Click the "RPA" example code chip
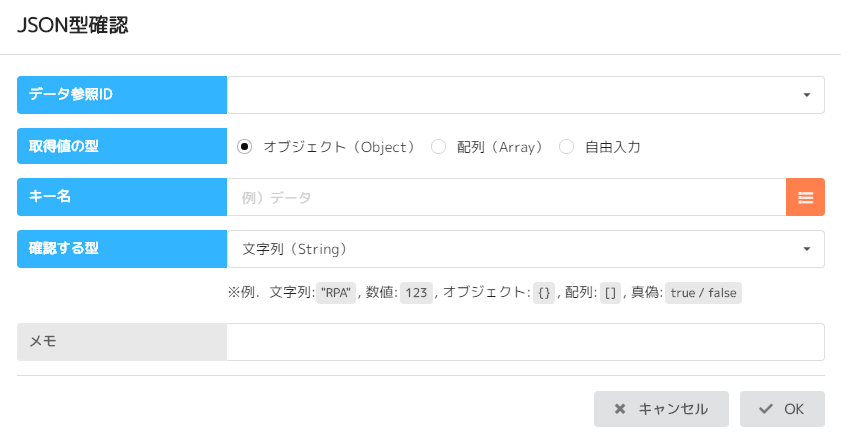The width and height of the screenshot is (841, 441). (336, 294)
